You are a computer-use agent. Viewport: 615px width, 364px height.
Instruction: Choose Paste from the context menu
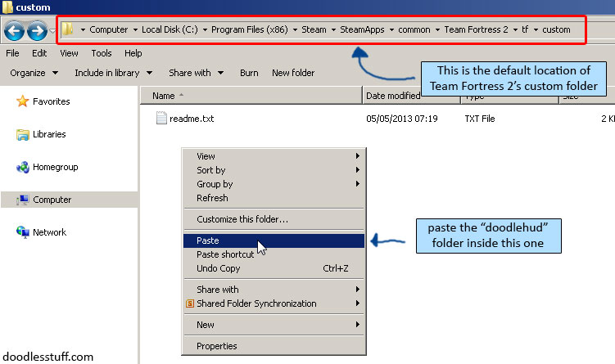pyautogui.click(x=208, y=240)
